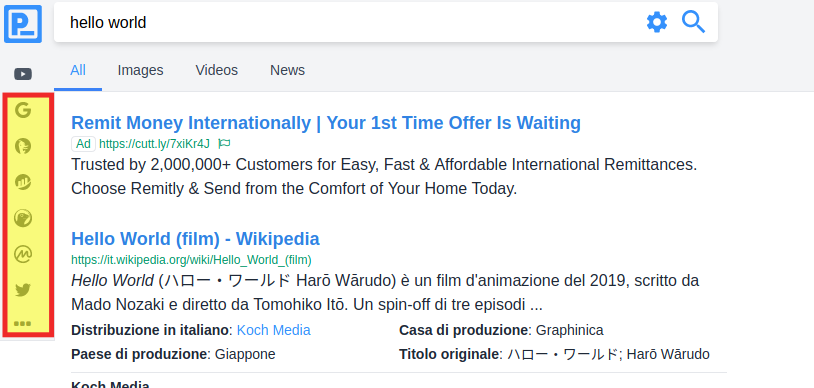Screen dimensions: 814x388
Task: Switch to the Images tab
Action: point(140,70)
